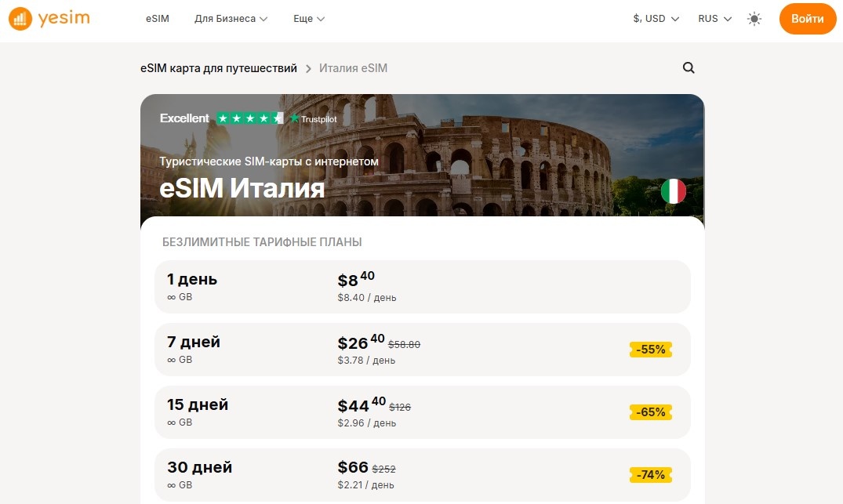Click the Excellent rating label
843x504 pixels.
[184, 118]
